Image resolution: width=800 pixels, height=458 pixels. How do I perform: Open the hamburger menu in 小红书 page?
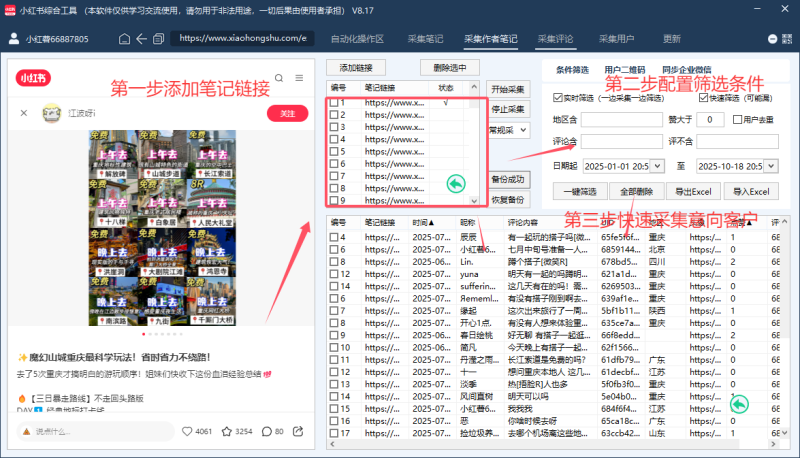(x=299, y=78)
